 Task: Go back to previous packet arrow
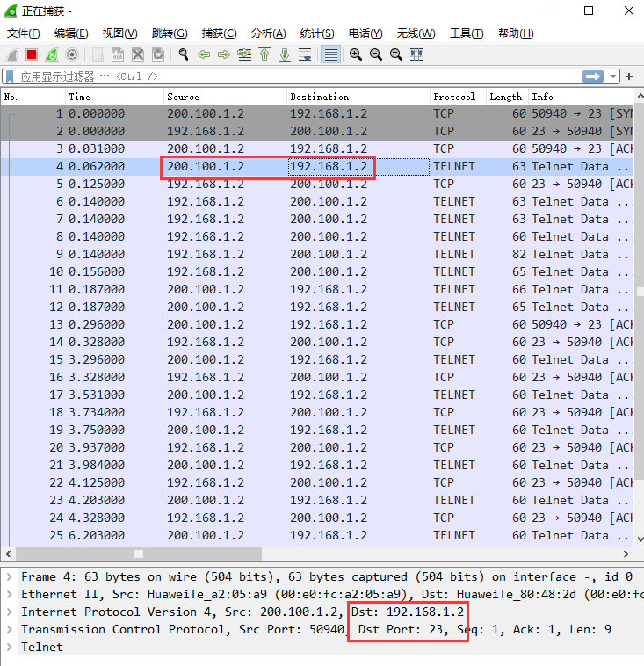click(204, 54)
